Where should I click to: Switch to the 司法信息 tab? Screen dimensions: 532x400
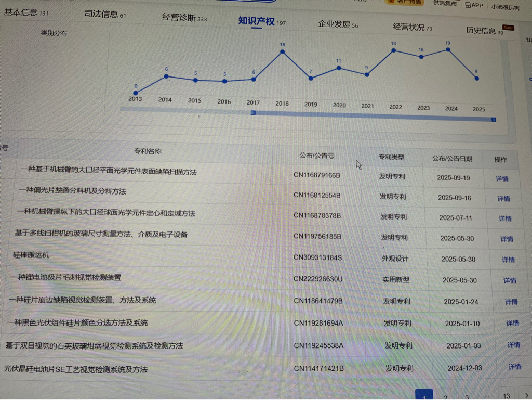(105, 14)
